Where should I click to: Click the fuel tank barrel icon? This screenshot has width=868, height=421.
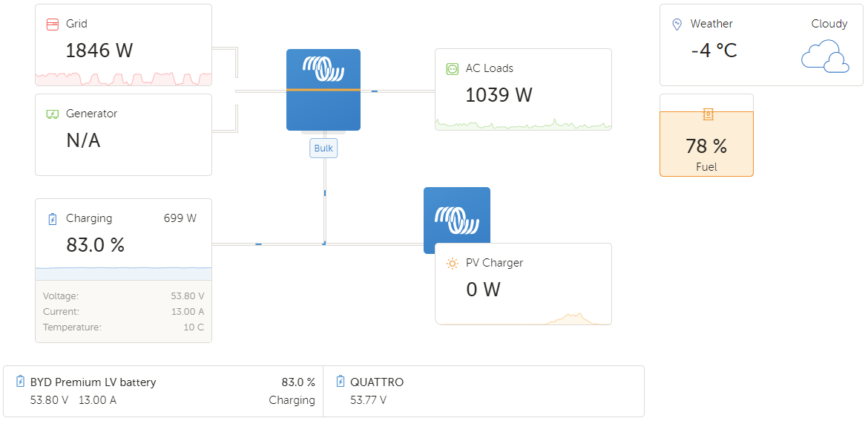708,114
